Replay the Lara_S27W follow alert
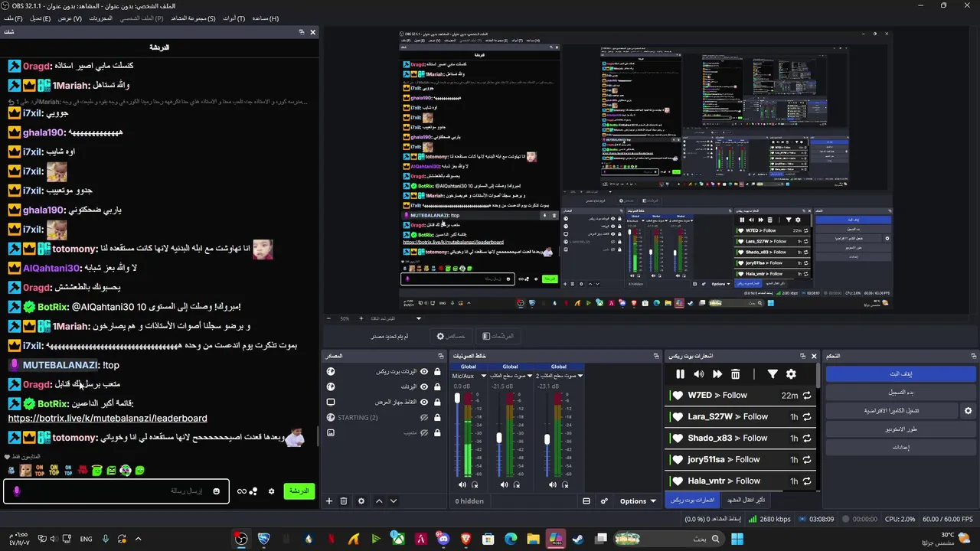The height and width of the screenshot is (551, 980). (x=806, y=417)
